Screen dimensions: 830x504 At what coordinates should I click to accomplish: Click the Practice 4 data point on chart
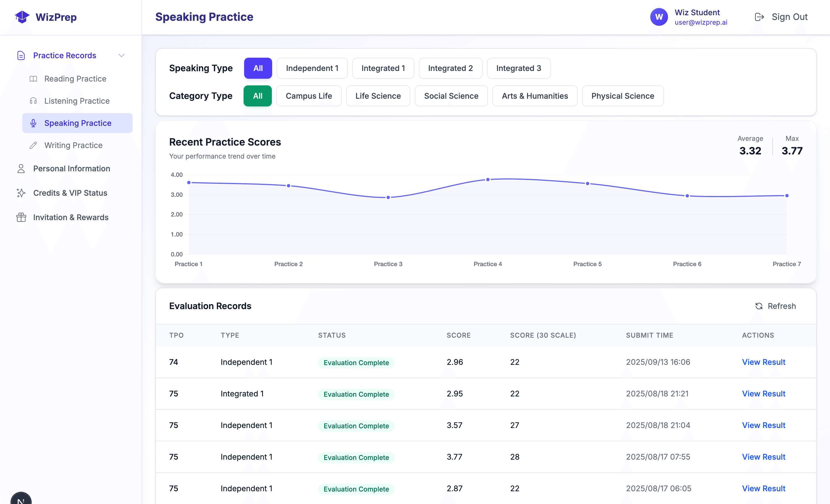coord(487,179)
